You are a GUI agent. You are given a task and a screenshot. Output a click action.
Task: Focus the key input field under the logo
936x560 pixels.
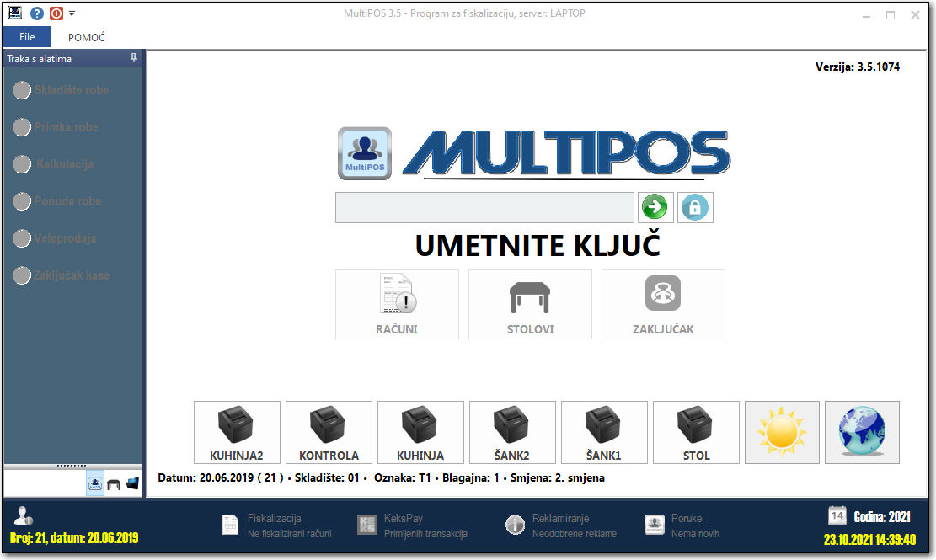coord(484,207)
